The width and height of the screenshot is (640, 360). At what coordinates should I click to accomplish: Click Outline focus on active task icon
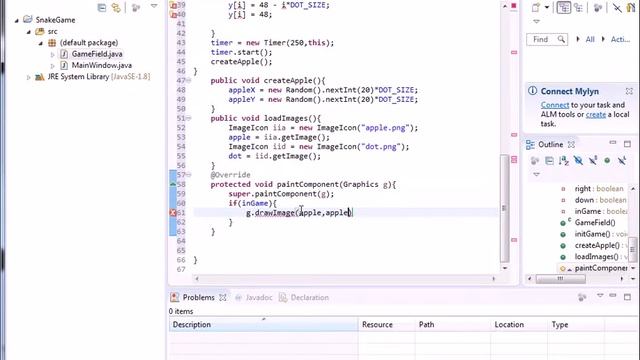tap(535, 161)
